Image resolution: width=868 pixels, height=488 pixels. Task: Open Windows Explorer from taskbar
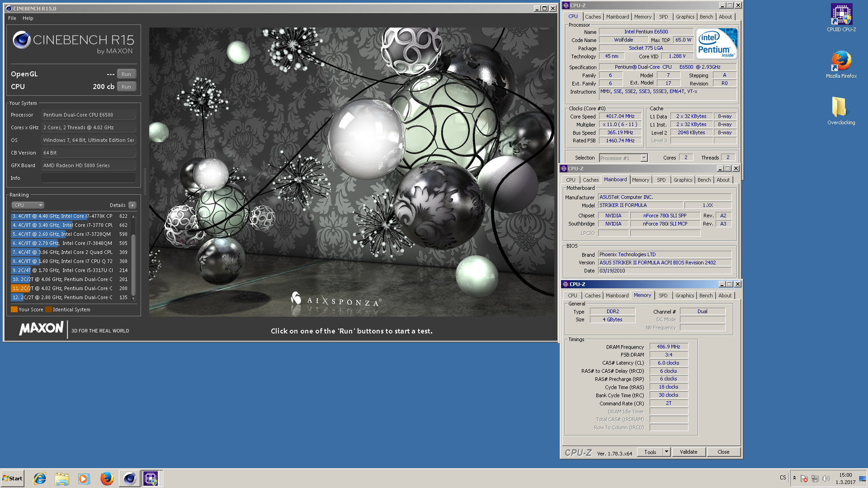coord(62,479)
